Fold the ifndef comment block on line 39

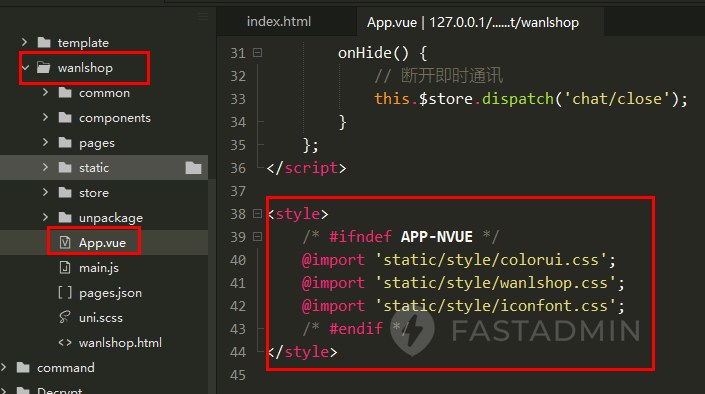pyautogui.click(x=257, y=236)
